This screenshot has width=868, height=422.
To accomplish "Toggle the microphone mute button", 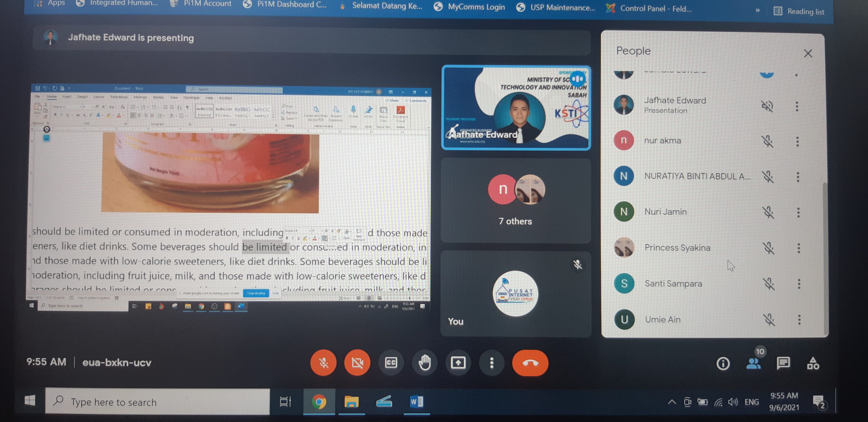I will (323, 363).
